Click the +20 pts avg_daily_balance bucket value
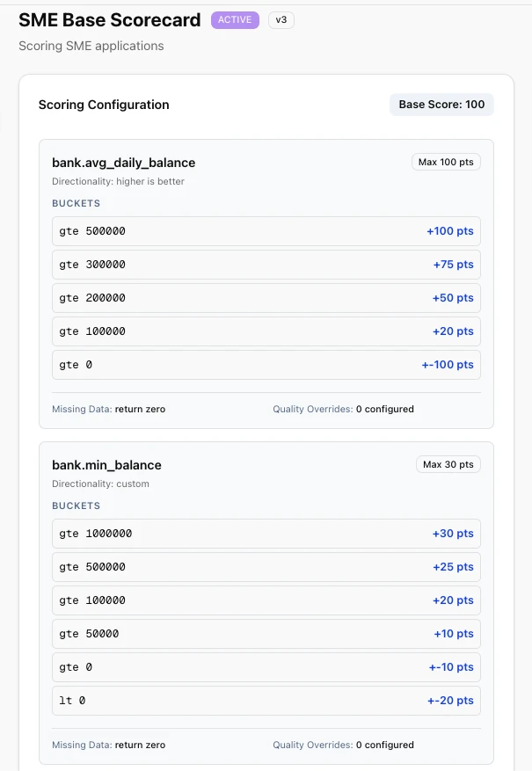The width and height of the screenshot is (532, 771). tap(453, 331)
